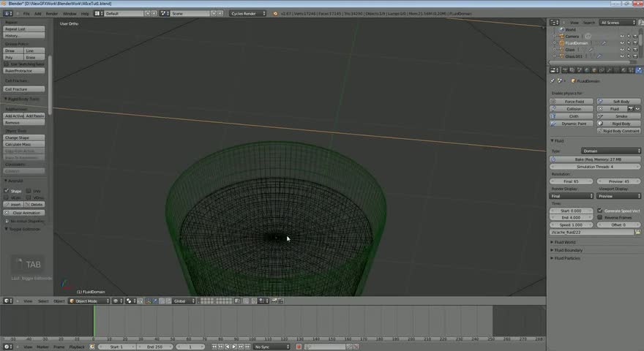Viewport: 644px width, 351px height.
Task: Open the Modifiers wrench tab icon
Action: (609, 70)
